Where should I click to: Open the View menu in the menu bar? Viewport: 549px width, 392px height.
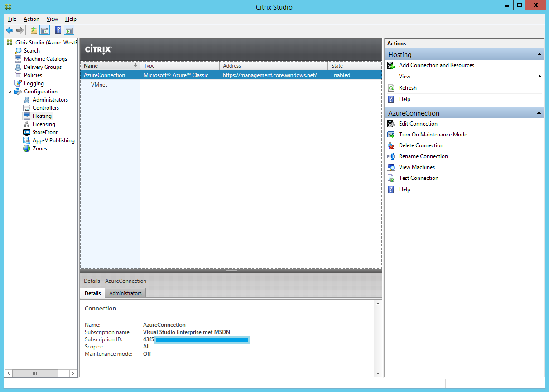click(52, 19)
